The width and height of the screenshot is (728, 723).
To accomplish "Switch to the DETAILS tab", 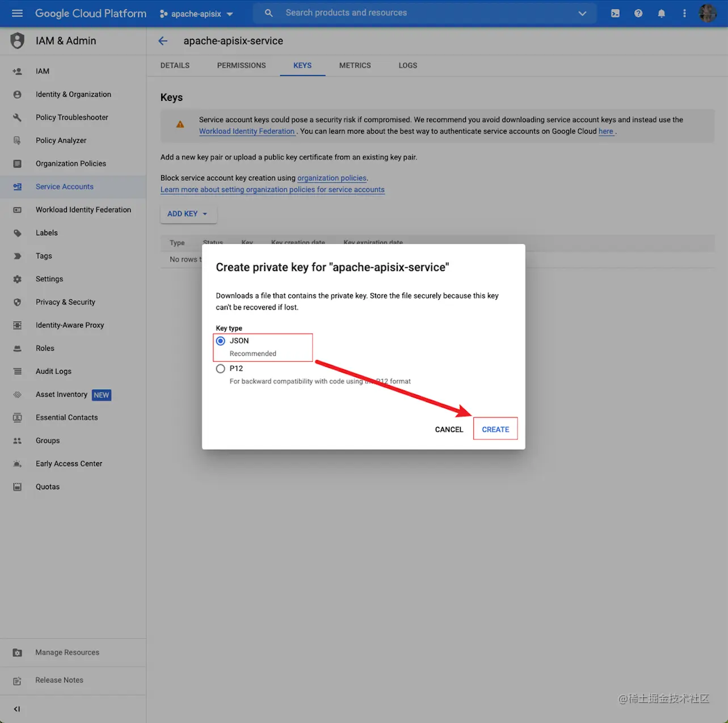I will click(x=175, y=66).
